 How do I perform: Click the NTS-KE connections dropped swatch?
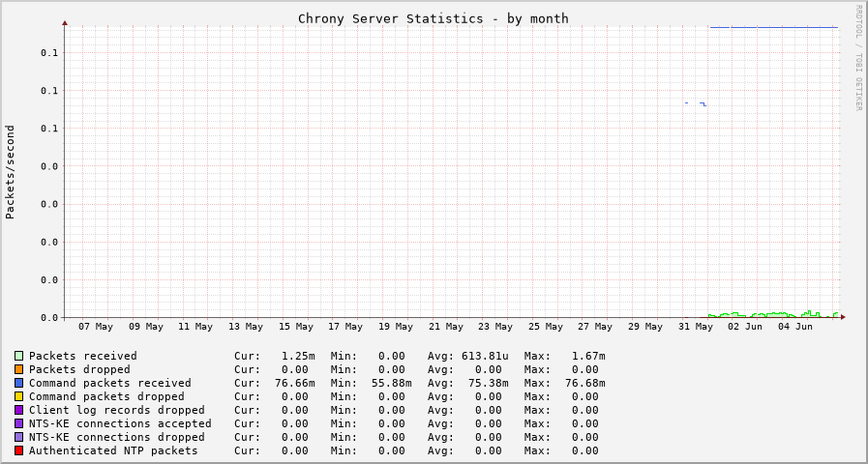18,438
